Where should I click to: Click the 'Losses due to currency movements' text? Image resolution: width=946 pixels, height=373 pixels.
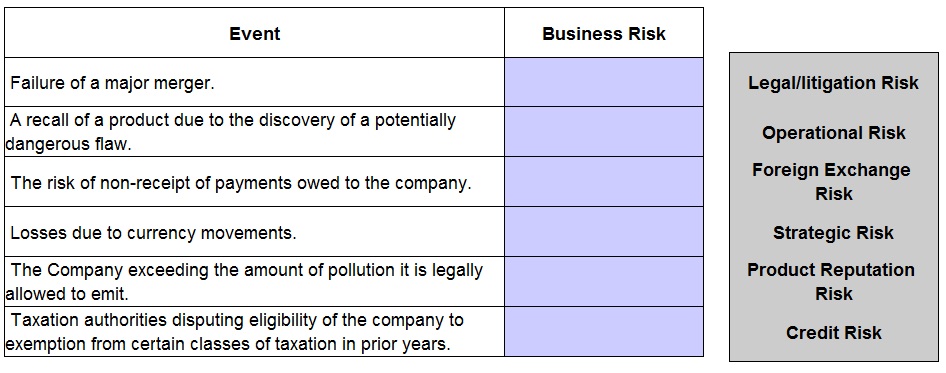(x=153, y=233)
